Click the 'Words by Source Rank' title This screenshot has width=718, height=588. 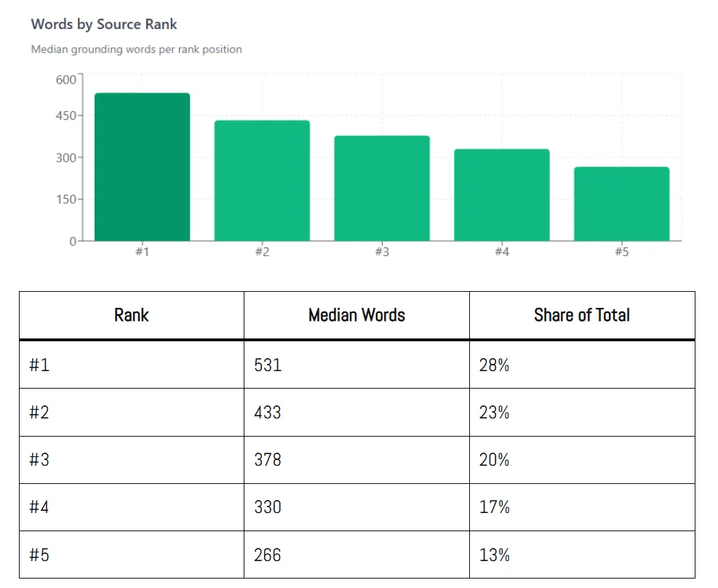[x=104, y=24]
